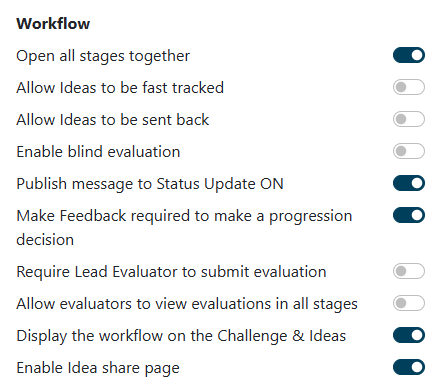Turn on Allow Ideas to be sent back

coord(409,119)
